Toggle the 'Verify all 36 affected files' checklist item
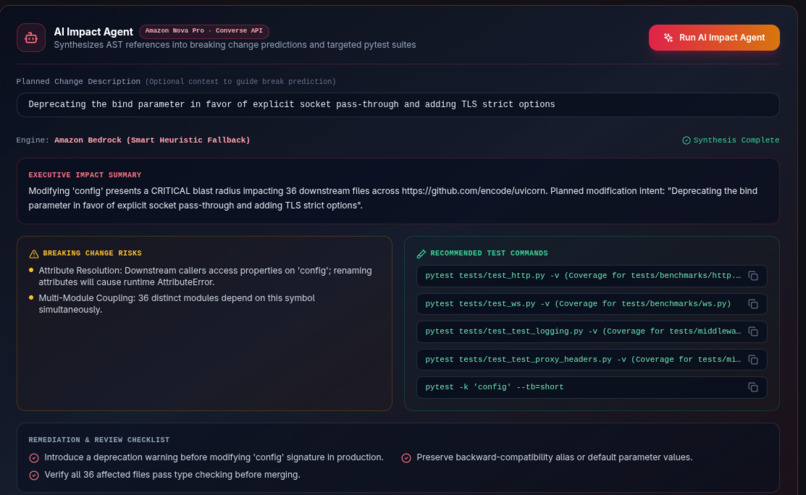The height and width of the screenshot is (495, 806). (34, 475)
